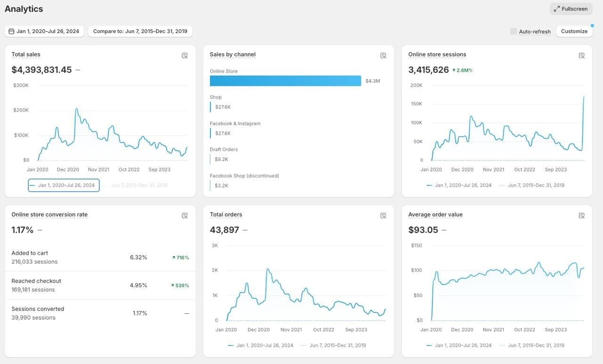Click the Online Store bar in Sales by channel
The image size is (603, 364).
tap(285, 81)
